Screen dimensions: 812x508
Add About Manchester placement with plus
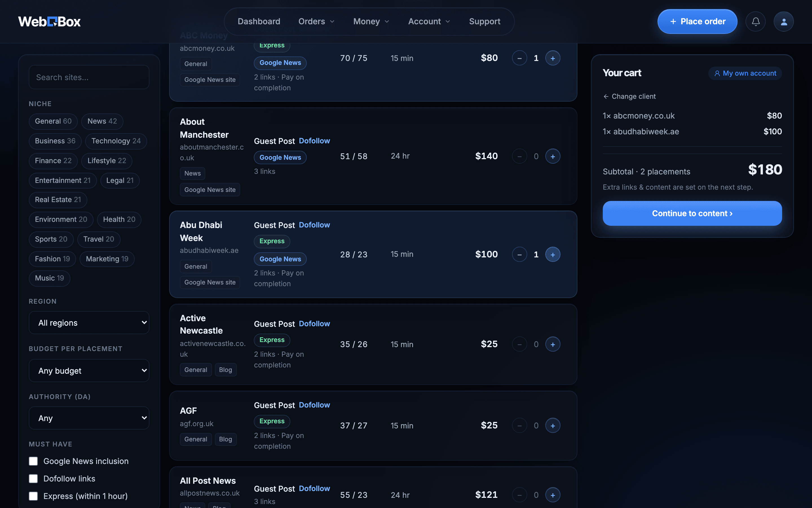[553, 156]
